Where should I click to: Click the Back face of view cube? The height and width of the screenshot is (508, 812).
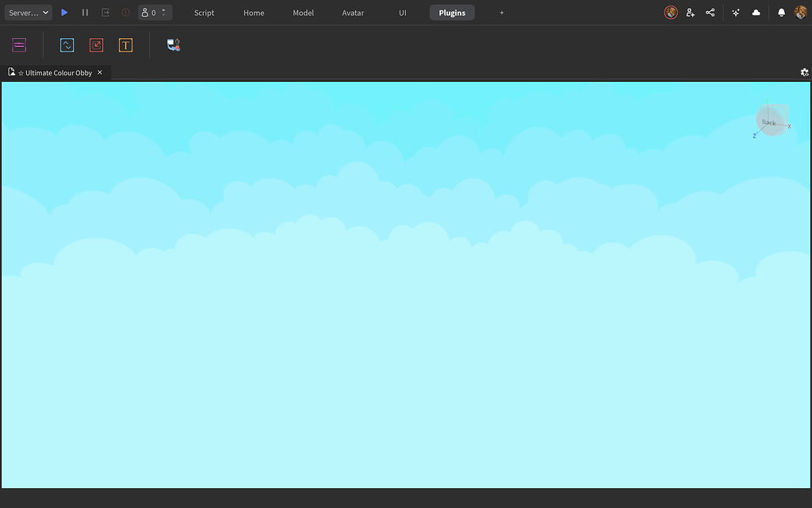pyautogui.click(x=769, y=122)
